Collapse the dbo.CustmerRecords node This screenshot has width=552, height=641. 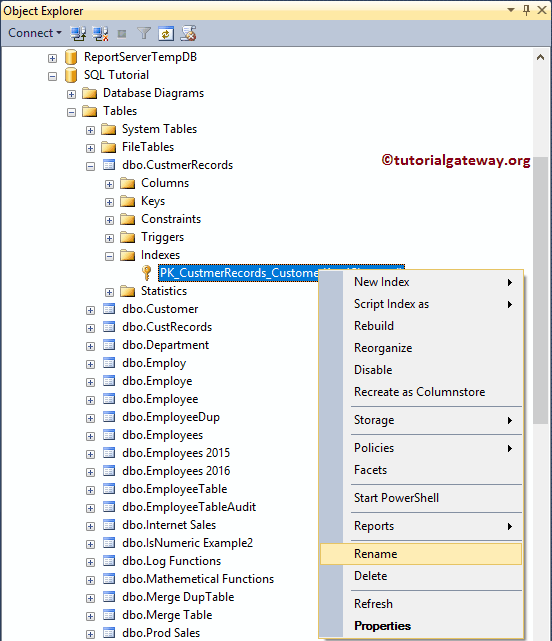click(x=90, y=166)
